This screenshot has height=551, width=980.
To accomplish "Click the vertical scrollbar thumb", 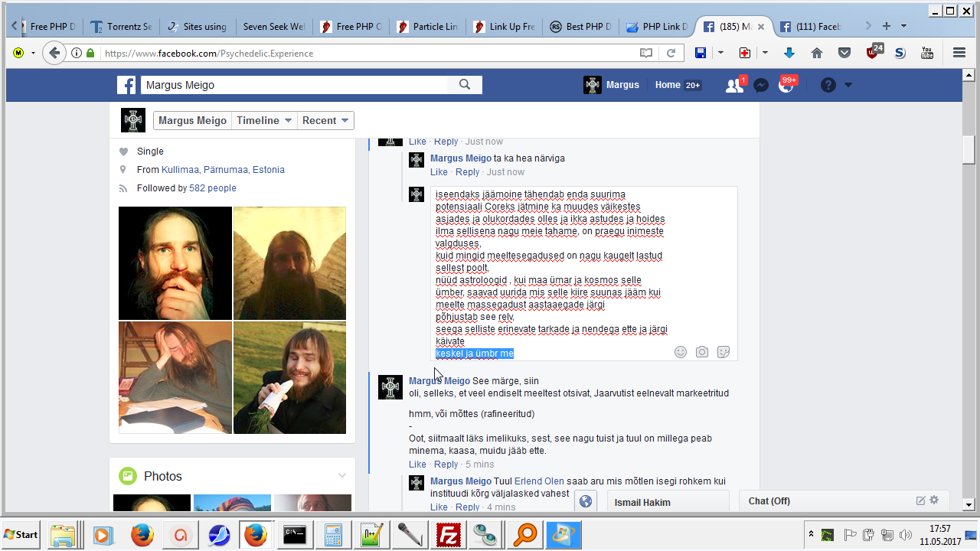I will [969, 150].
